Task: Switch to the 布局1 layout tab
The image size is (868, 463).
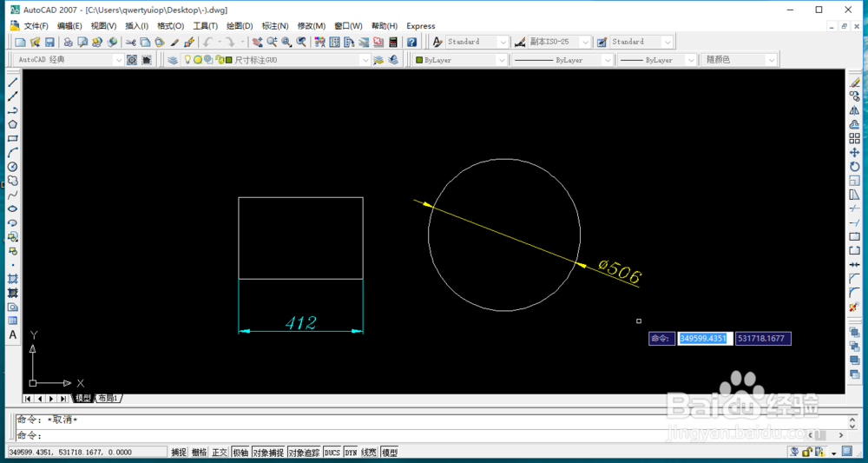Action: coord(109,398)
